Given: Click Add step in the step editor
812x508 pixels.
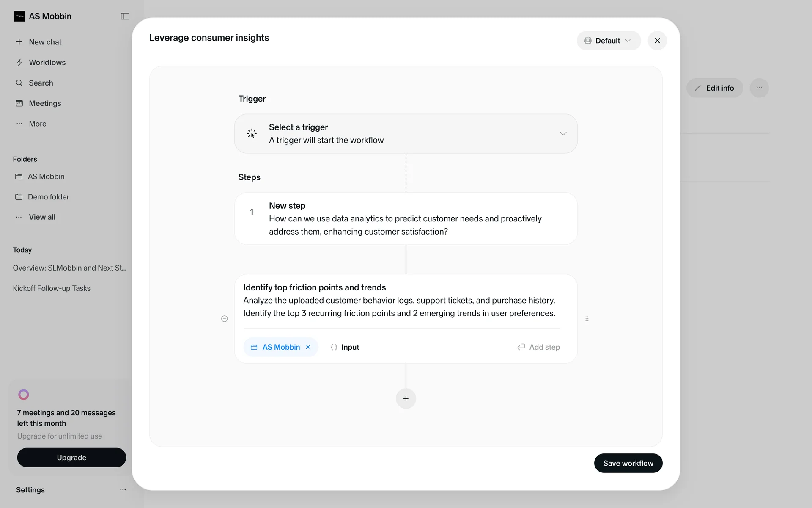Looking at the screenshot, I should click(x=538, y=347).
